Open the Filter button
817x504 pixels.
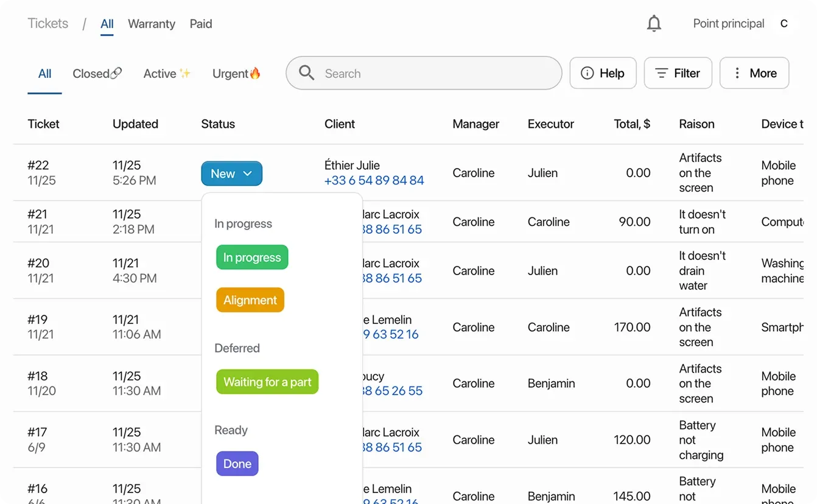tap(678, 73)
